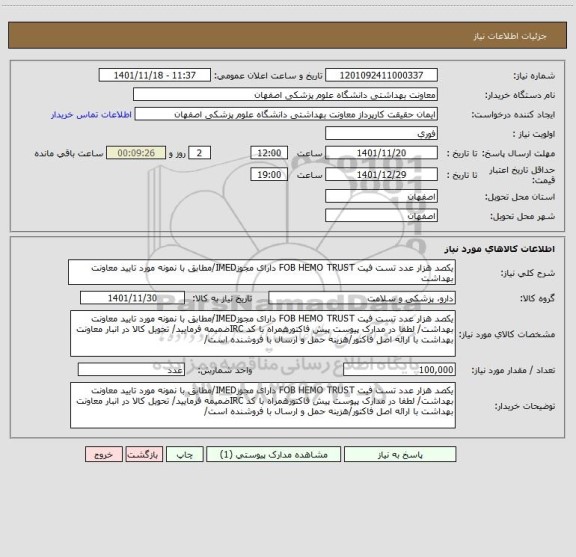Click the announcement date field 1401/11/18 - 11:37
The width and height of the screenshot is (576, 557).
155,75
